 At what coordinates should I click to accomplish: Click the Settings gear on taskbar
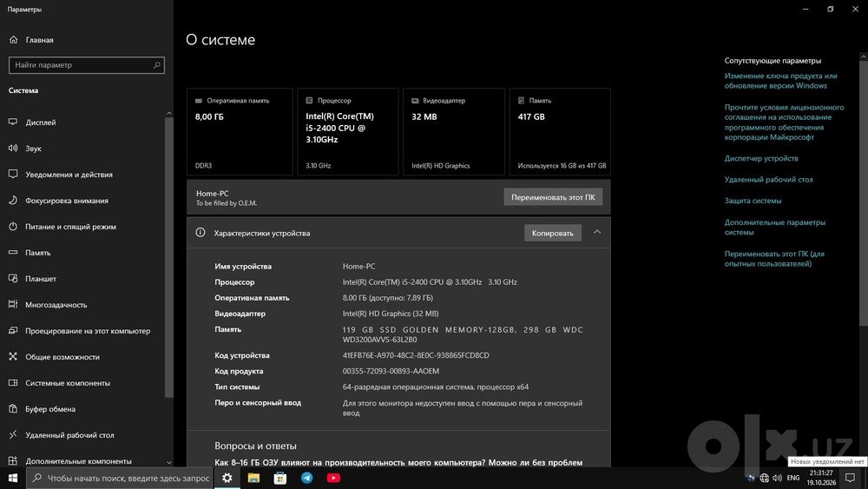tap(227, 478)
